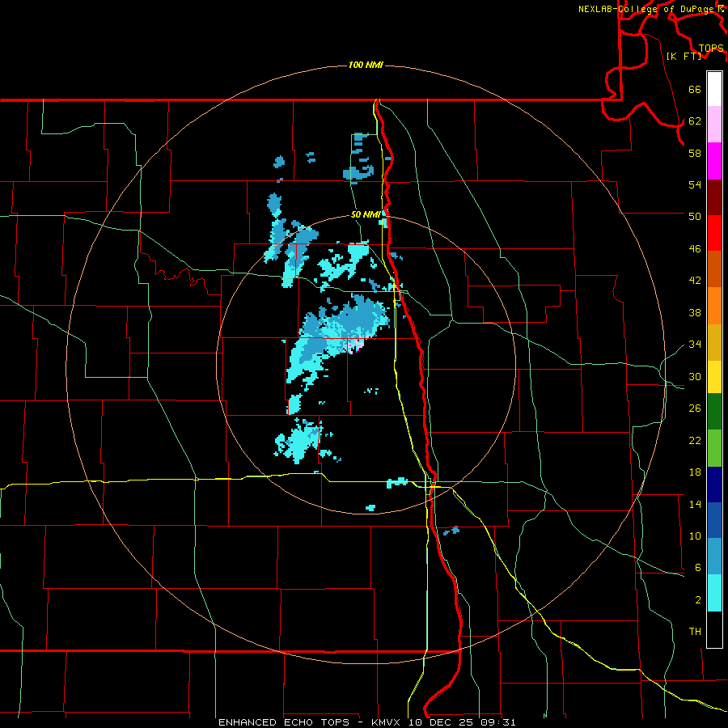Click the legend value '6'
Screen dimensions: 728x728
pyautogui.click(x=697, y=567)
